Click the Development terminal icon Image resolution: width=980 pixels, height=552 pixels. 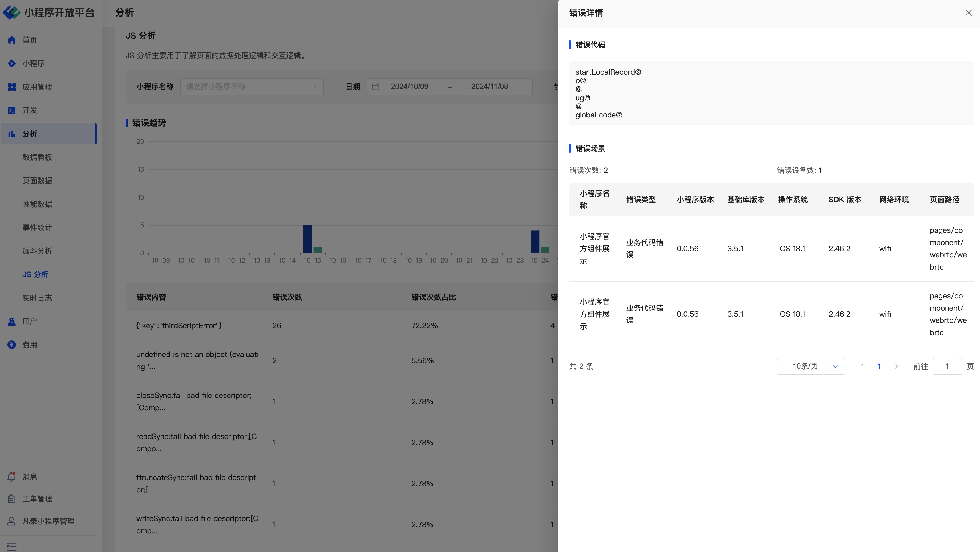click(12, 110)
